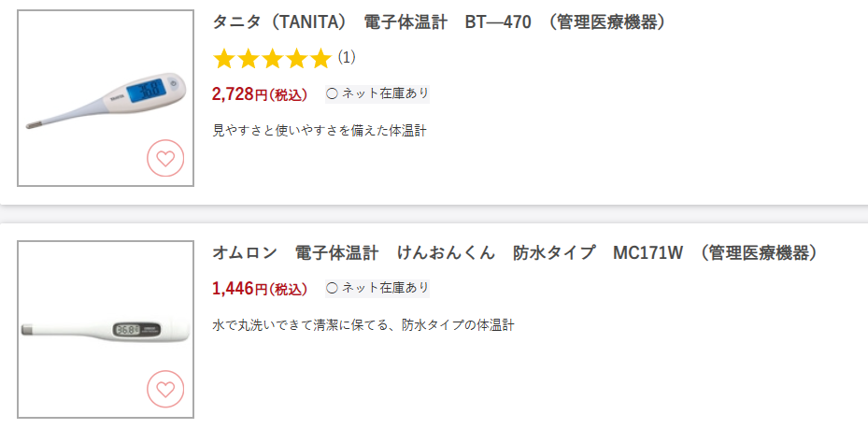Click the stock circle icon for Omron MC171W
The width and height of the screenshot is (868, 429).
(332, 288)
